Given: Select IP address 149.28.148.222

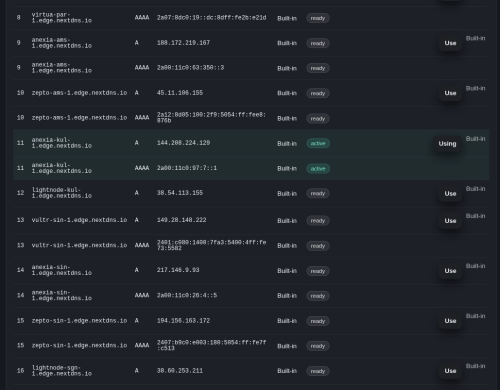Looking at the screenshot, I should click(x=181, y=220).
